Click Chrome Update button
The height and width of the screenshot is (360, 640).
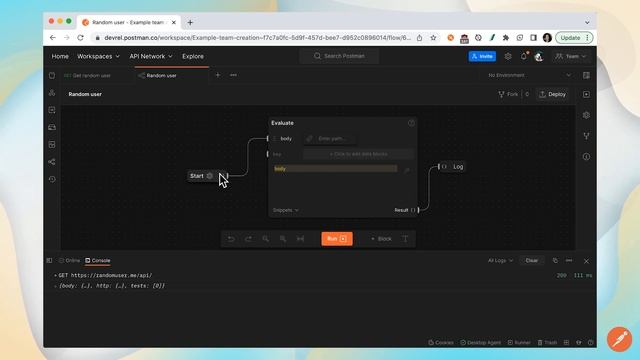tap(574, 38)
